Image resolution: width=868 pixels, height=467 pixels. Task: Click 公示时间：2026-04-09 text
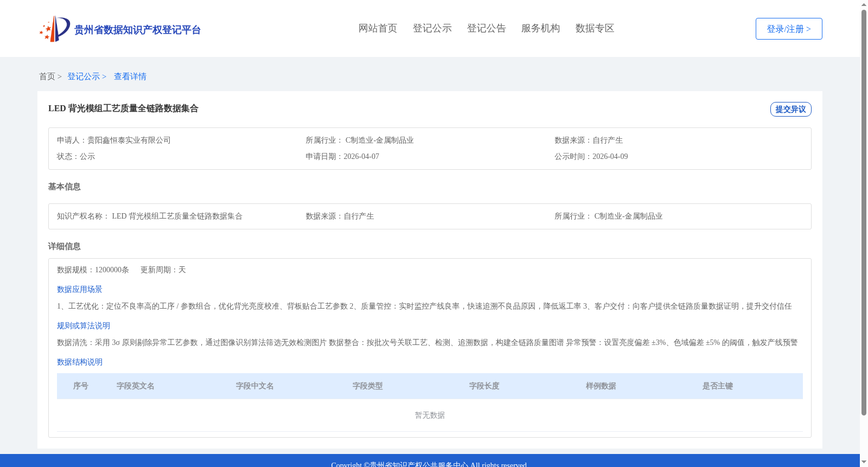point(591,156)
